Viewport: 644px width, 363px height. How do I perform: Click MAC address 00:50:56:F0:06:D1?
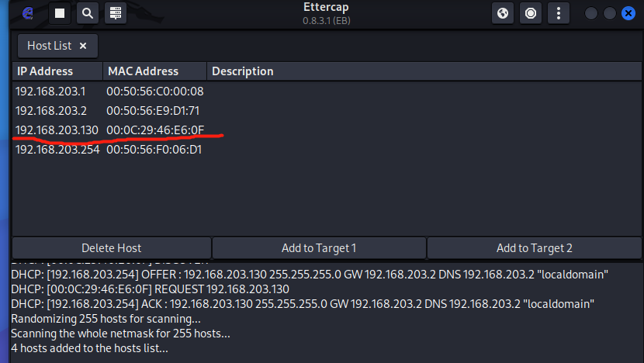154,150
